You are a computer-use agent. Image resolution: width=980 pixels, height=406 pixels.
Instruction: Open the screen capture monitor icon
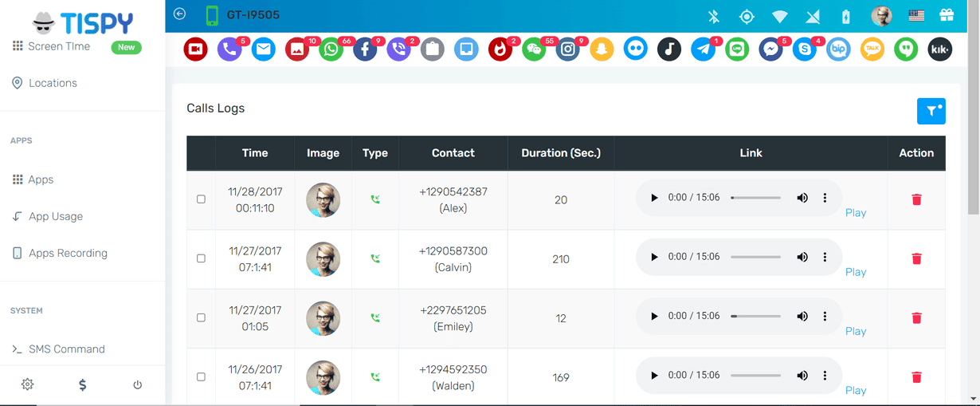tap(466, 49)
